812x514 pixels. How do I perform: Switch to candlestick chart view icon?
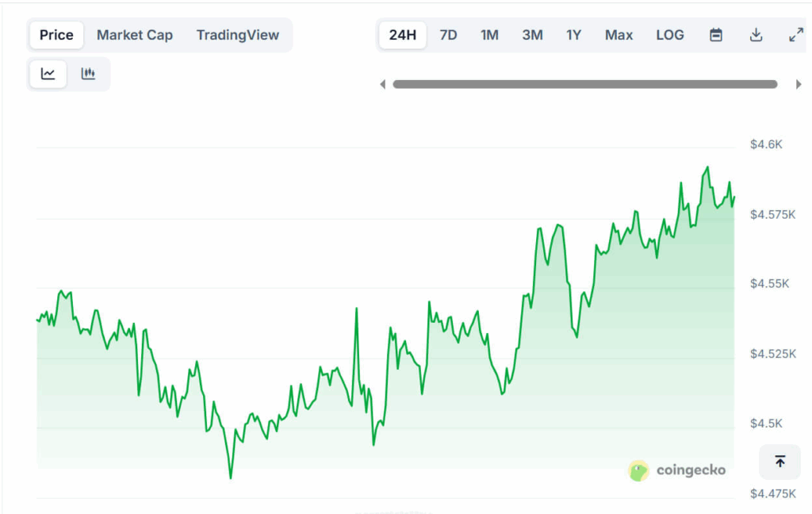click(x=88, y=74)
